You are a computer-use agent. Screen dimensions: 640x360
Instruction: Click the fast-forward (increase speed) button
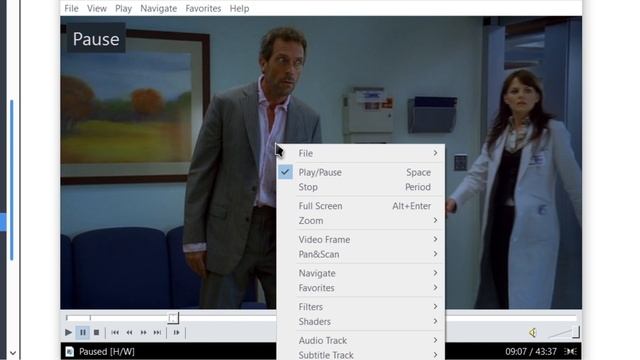(x=143, y=333)
